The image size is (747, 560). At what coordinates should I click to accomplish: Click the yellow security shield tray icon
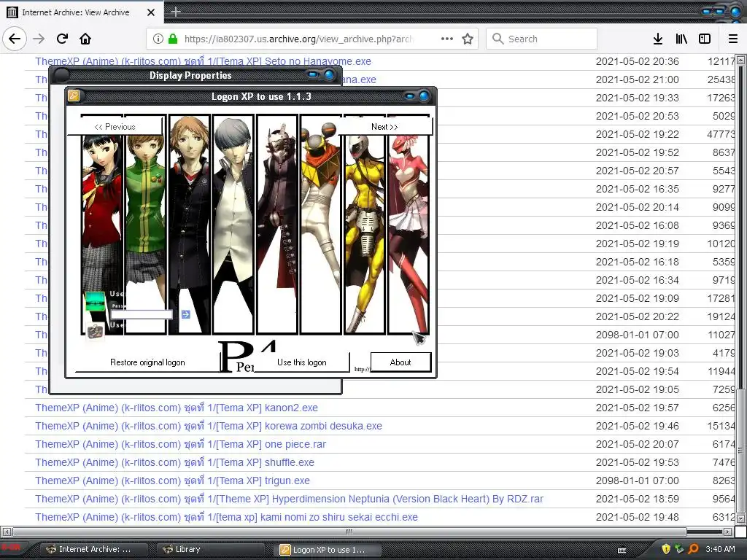[x=666, y=549]
